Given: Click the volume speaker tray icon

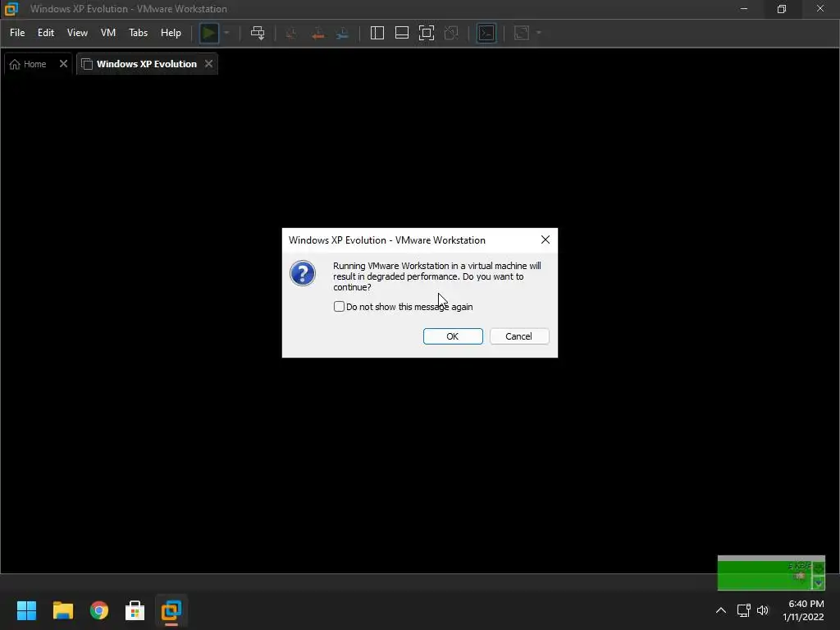Looking at the screenshot, I should click(763, 610).
